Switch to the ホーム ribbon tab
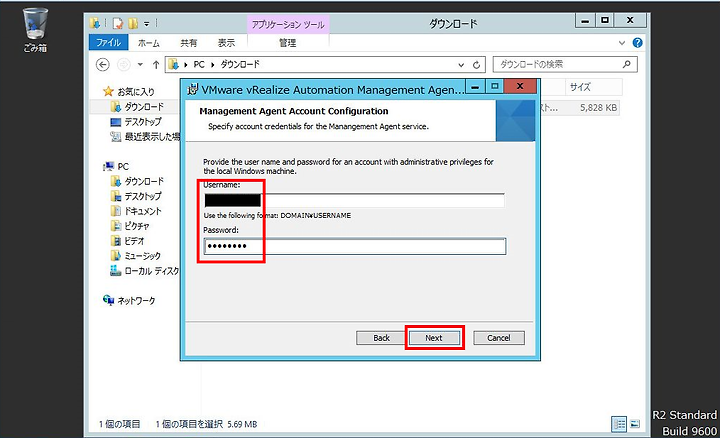 [149, 43]
